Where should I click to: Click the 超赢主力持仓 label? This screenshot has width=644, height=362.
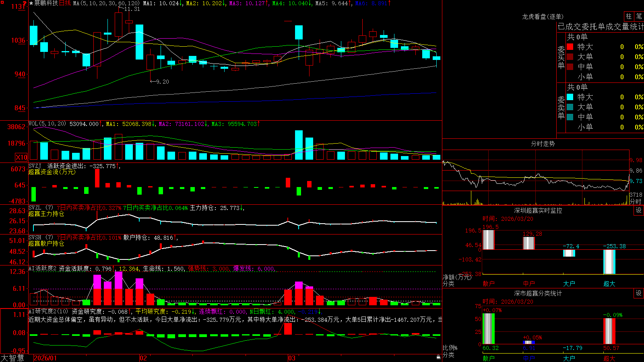(46, 214)
